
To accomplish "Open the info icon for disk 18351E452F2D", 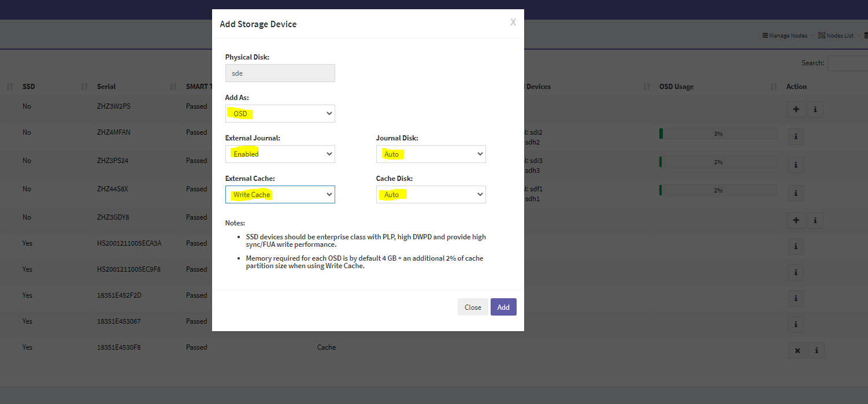I will 796,298.
